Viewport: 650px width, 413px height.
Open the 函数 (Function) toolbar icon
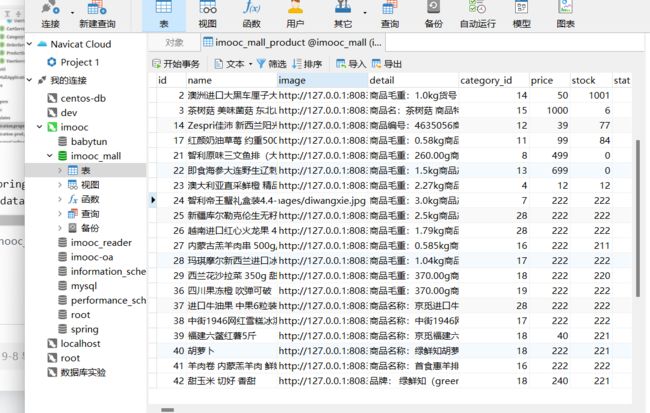251,15
